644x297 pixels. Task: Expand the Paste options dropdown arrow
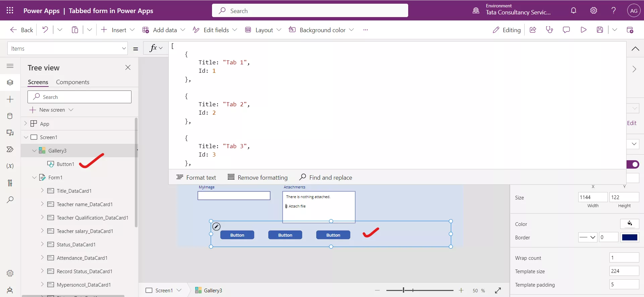click(90, 30)
